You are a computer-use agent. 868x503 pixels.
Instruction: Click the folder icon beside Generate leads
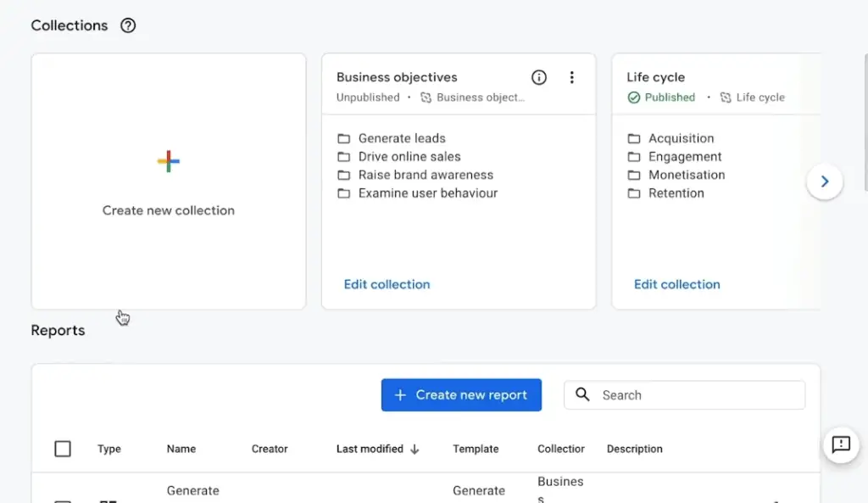342,137
